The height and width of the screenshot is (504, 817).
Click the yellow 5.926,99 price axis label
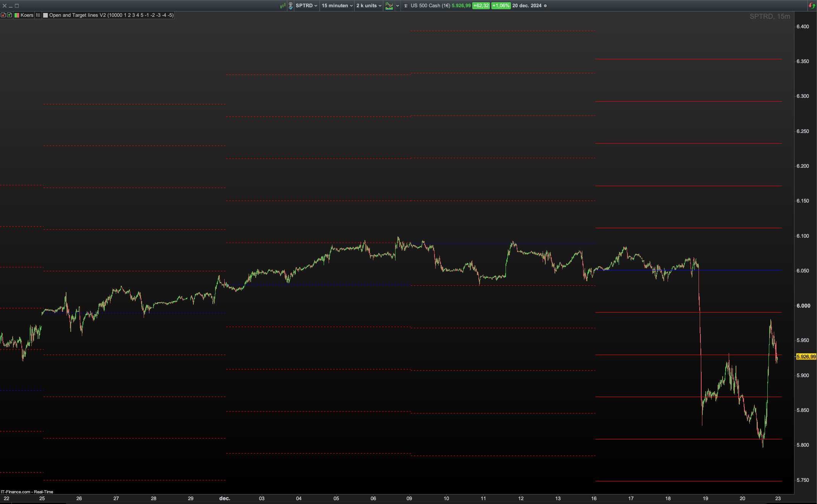tap(806, 357)
